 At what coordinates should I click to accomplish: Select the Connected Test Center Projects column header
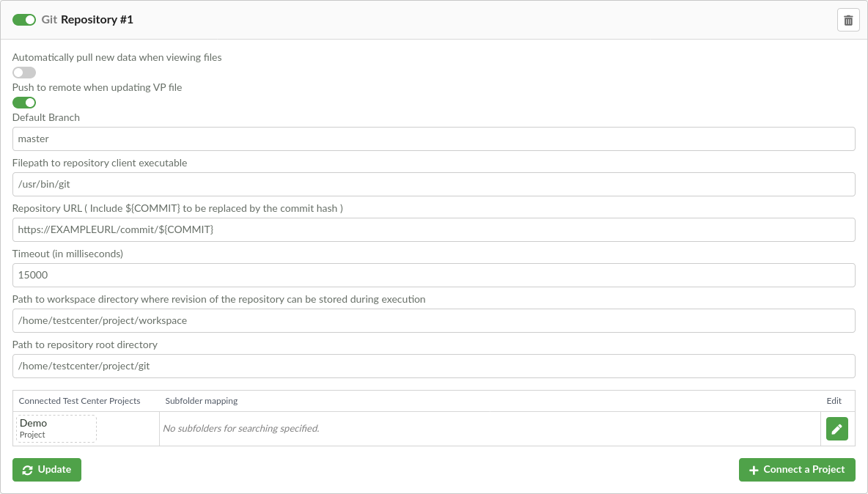coord(79,401)
